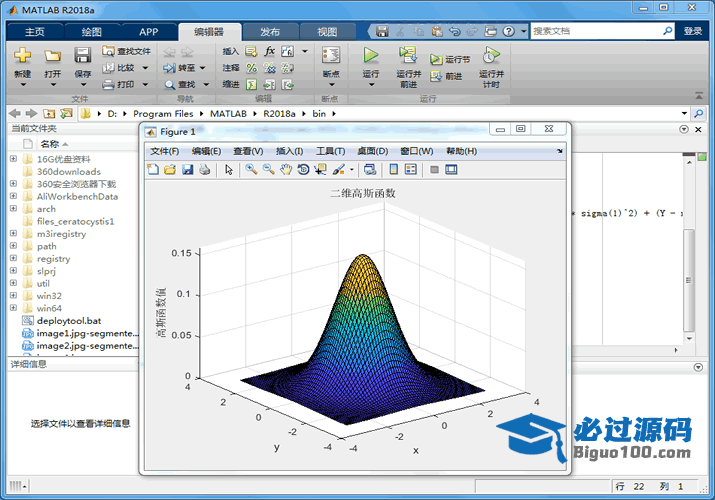Collapse the ribbon toolstrip arrow
The height and width of the screenshot is (500, 715).
(699, 96)
